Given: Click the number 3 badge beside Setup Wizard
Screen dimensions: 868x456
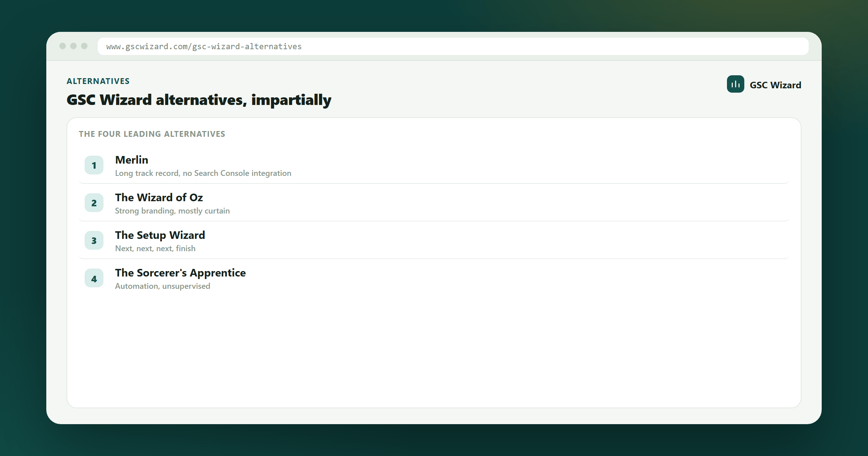Looking at the screenshot, I should click(94, 240).
